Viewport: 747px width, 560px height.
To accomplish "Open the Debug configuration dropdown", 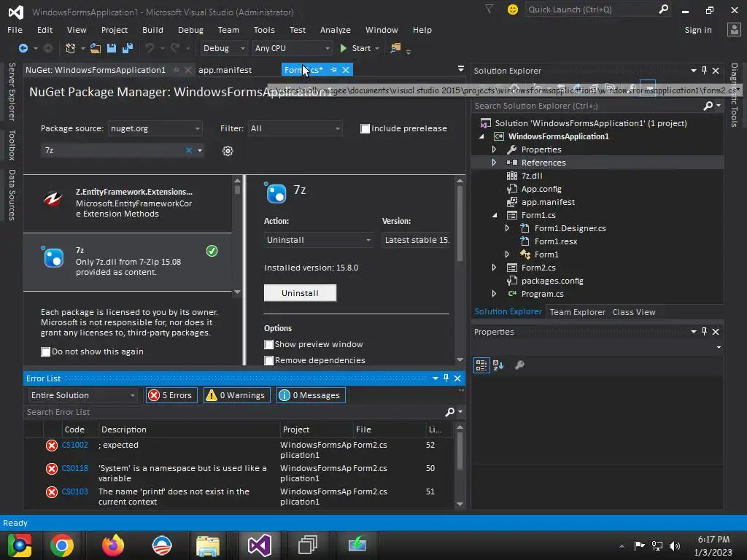I will pos(223,48).
